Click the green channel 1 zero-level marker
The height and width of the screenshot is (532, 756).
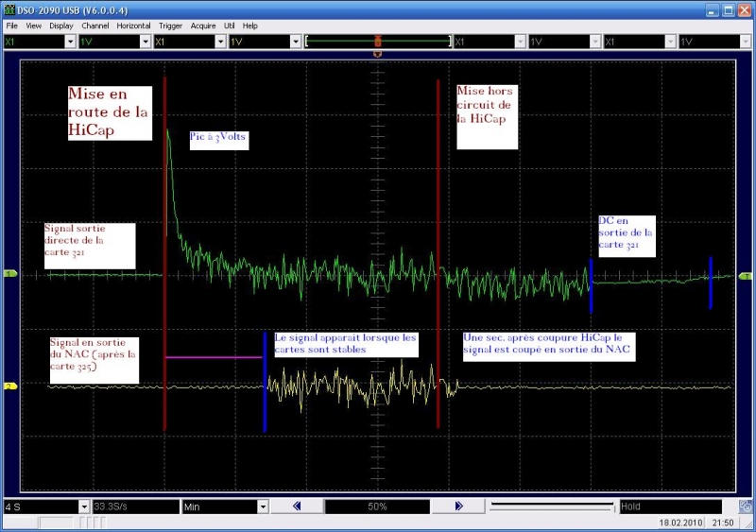10,274
